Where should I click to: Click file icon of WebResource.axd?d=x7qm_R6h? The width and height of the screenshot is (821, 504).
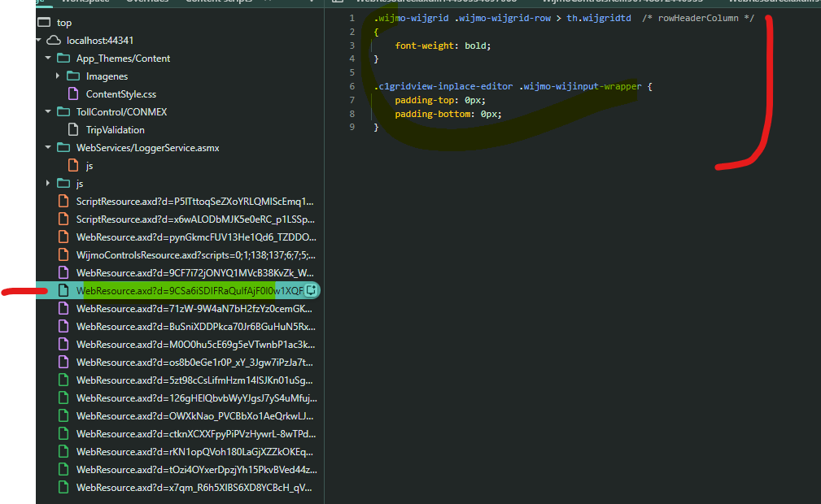tap(63, 487)
